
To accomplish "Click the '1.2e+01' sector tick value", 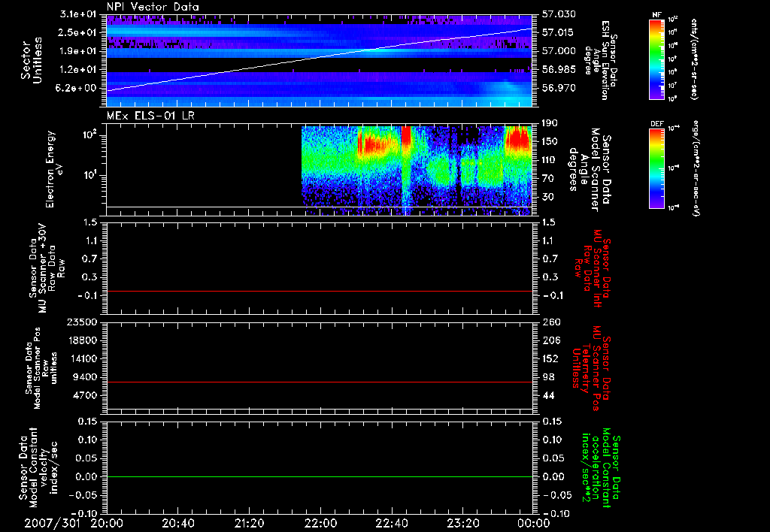I will [77, 70].
